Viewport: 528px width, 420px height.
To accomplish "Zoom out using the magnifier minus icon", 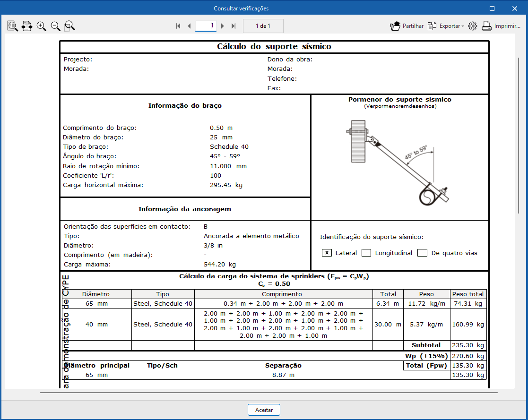I will (56, 26).
